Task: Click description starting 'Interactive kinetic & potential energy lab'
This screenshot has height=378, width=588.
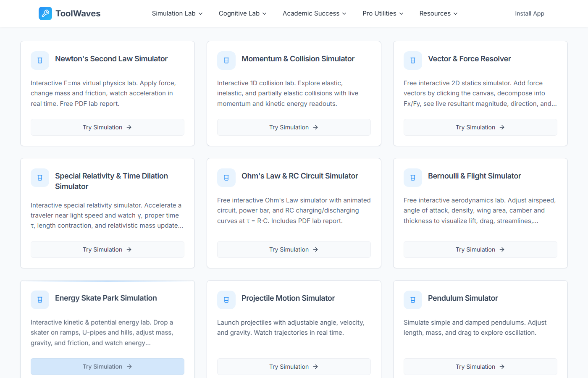Action: tap(102, 333)
